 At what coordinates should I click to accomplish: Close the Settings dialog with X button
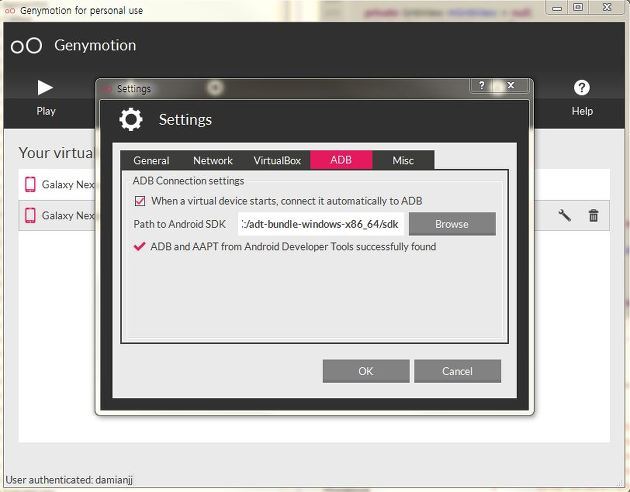click(x=511, y=85)
